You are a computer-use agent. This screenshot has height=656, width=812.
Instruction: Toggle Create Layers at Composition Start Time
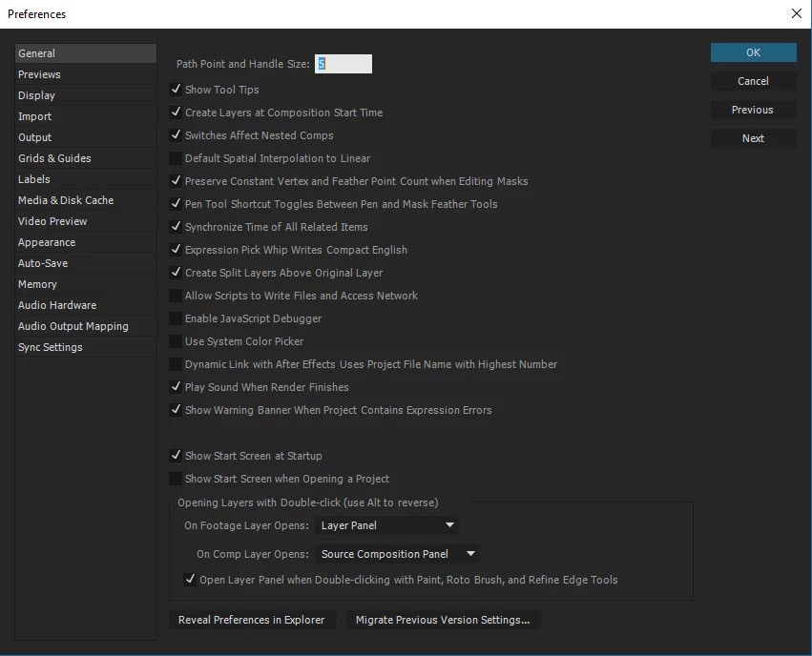pos(176,112)
